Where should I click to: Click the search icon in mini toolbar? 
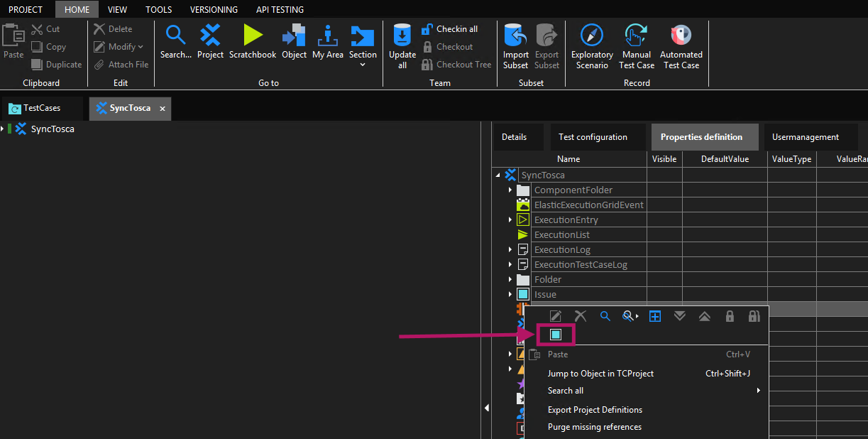[605, 316]
